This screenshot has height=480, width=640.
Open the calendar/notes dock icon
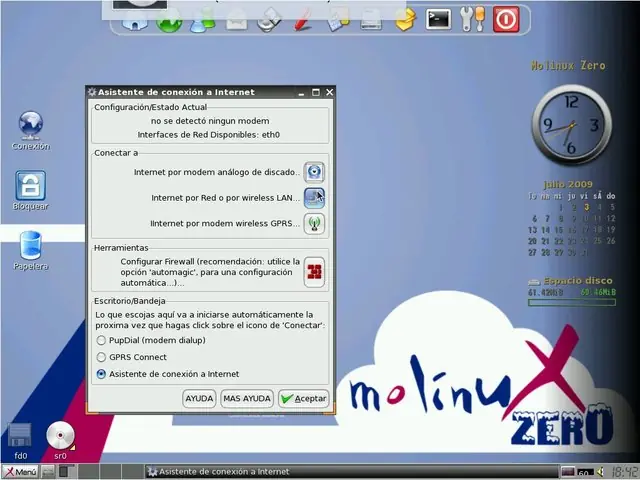tap(338, 20)
